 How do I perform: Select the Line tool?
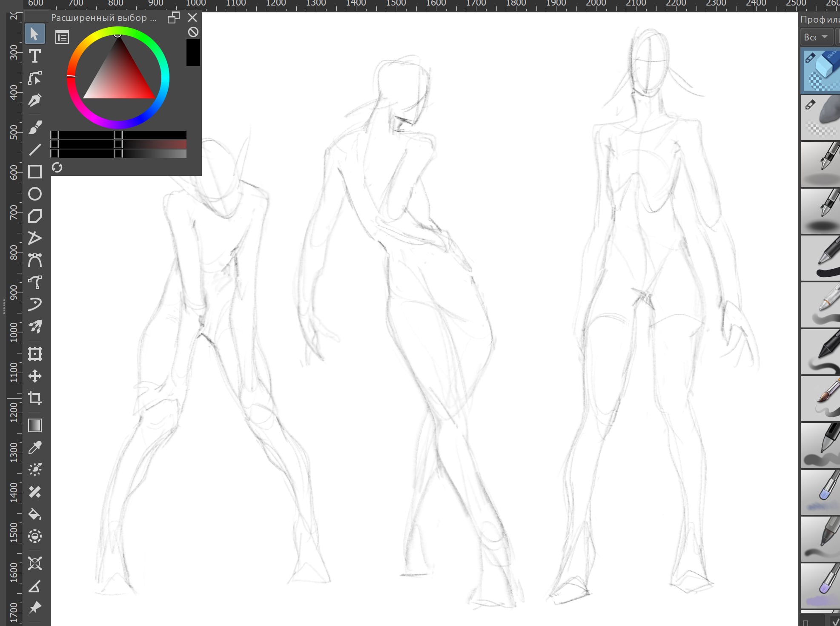[x=35, y=149]
